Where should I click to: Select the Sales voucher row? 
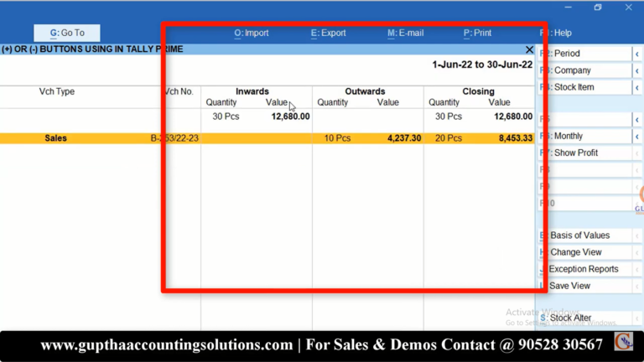click(x=267, y=138)
